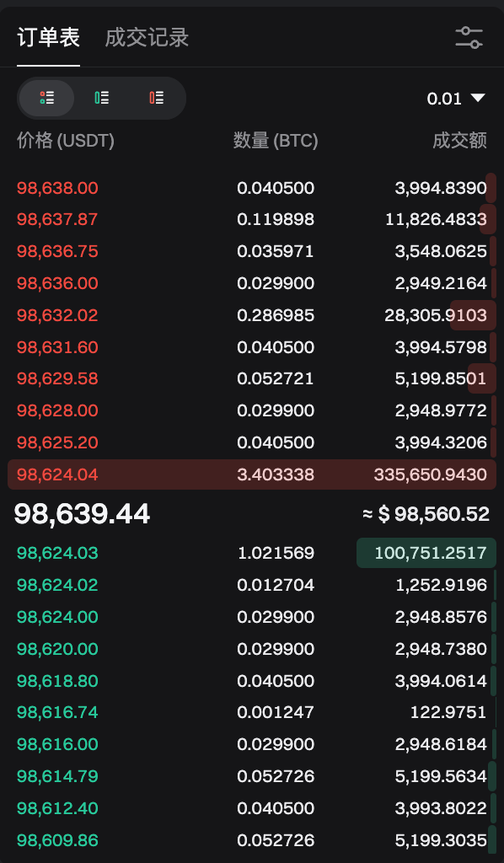Pick bid price 98,616.74

pyautogui.click(x=57, y=712)
